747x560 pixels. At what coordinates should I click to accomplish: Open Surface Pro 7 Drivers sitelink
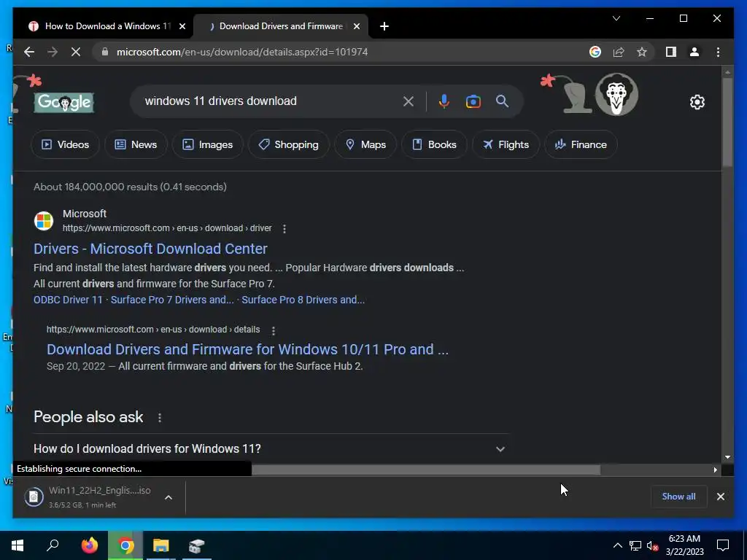point(172,300)
